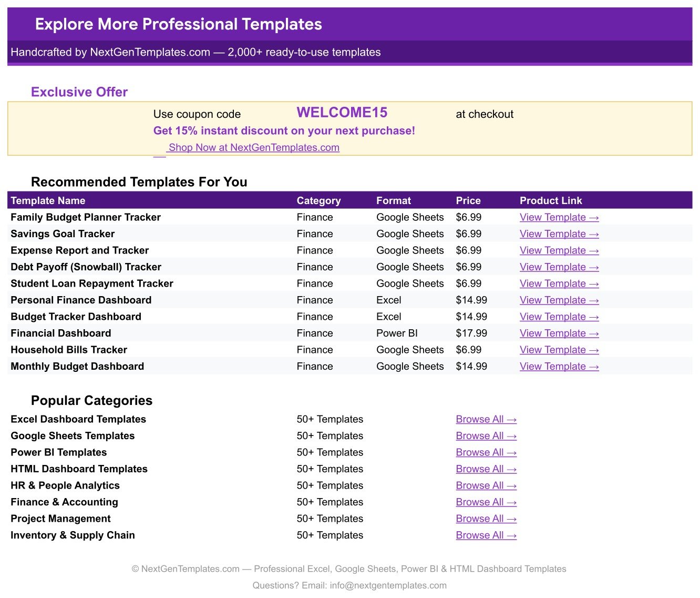Screen dimensions: 700x598
Task: Click $14.99 price for Monthly Budget Dashboard
Action: tap(471, 367)
